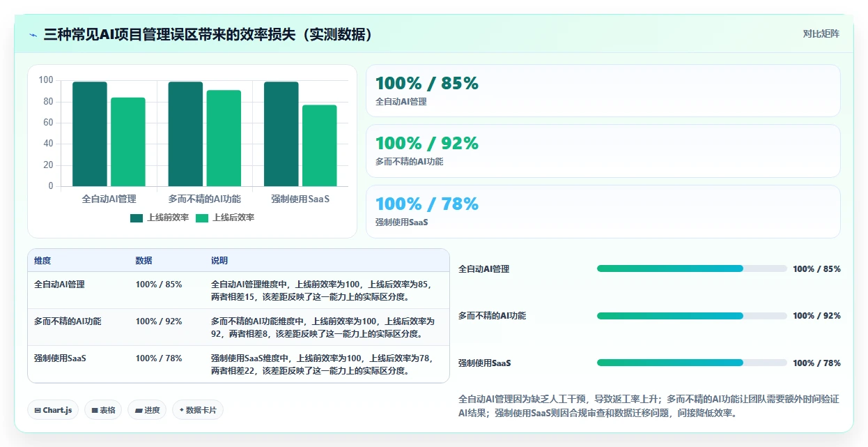Click the 强制使用SaaS progress bar
The width and height of the screenshot is (868, 447).
692,363
